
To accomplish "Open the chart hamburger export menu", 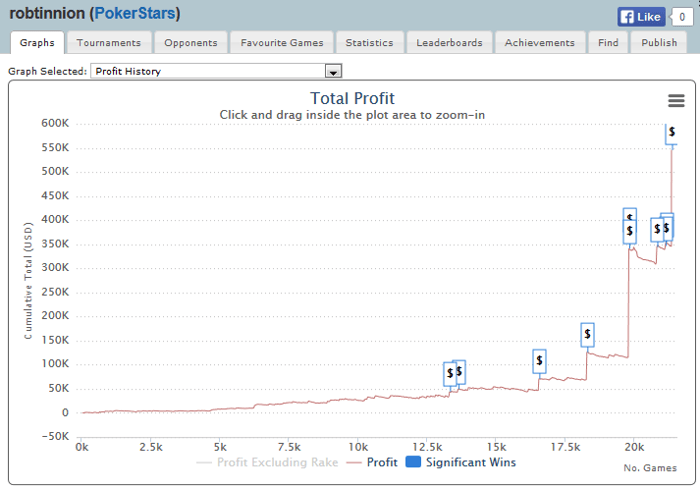I will coord(676,100).
